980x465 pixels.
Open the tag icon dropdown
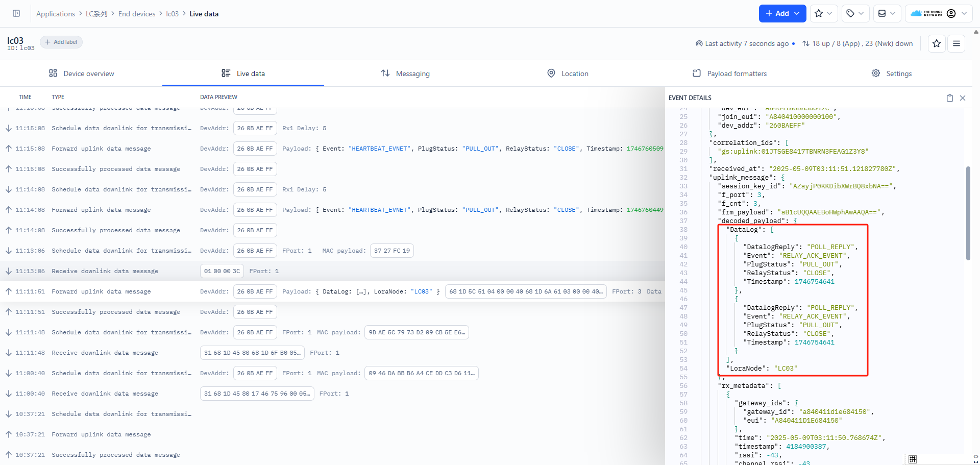(x=855, y=13)
